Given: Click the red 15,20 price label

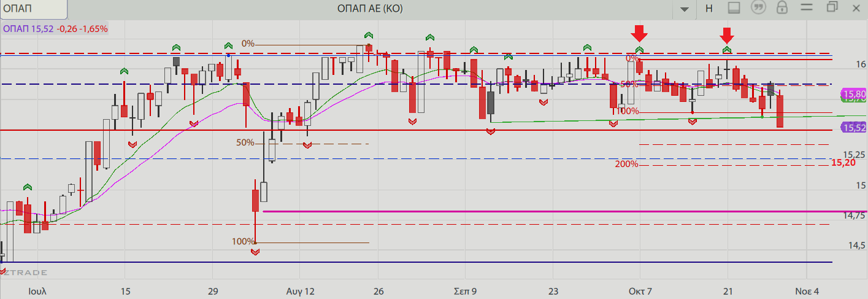Looking at the screenshot, I should [x=843, y=163].
